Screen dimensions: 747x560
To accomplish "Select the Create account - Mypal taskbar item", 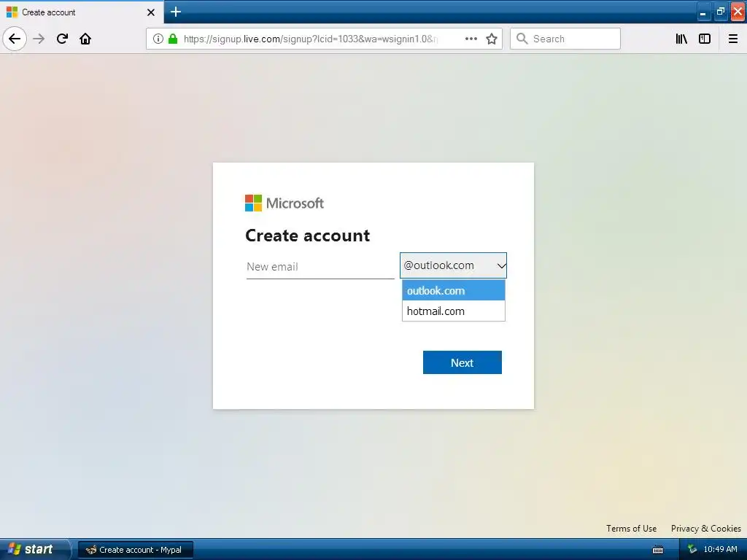I will (136, 550).
